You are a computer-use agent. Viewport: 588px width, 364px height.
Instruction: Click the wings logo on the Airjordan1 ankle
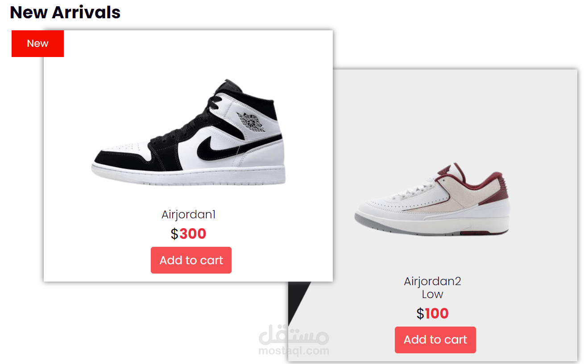252,122
